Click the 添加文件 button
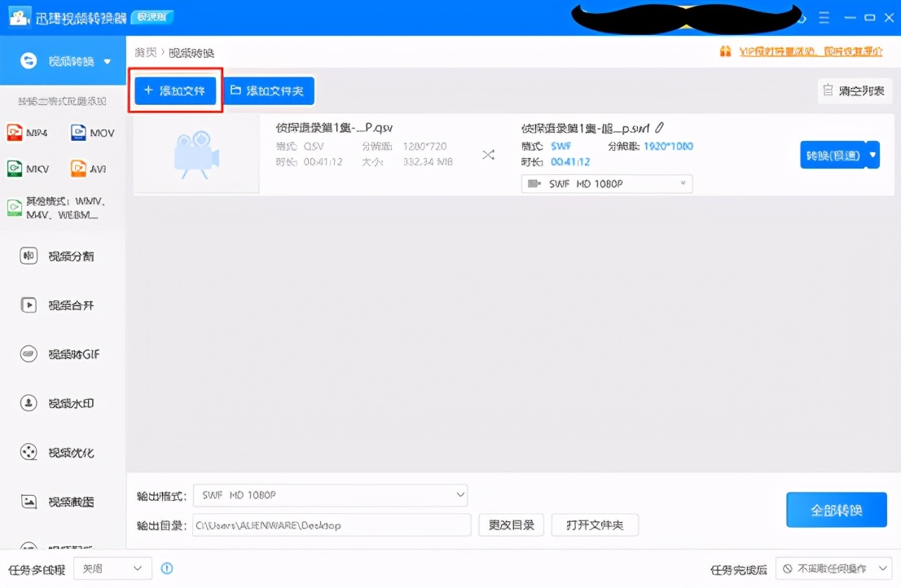The width and height of the screenshot is (901, 588). pyautogui.click(x=175, y=90)
